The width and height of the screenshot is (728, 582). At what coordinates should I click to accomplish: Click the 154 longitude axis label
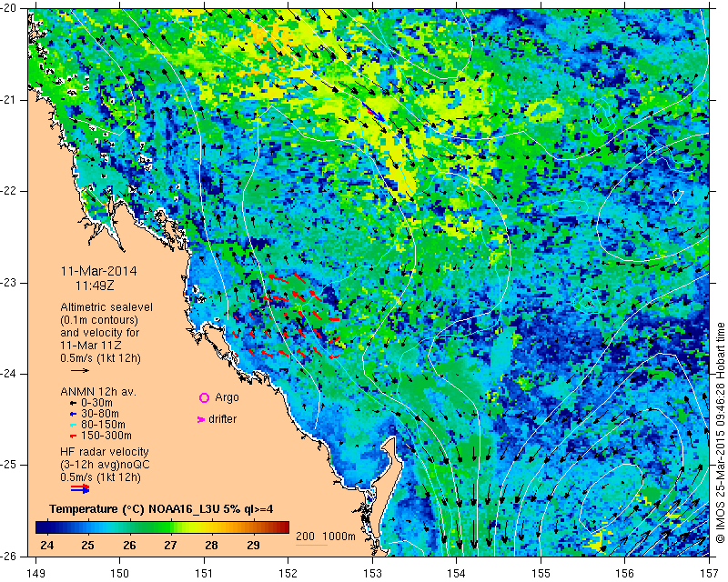[x=457, y=574]
